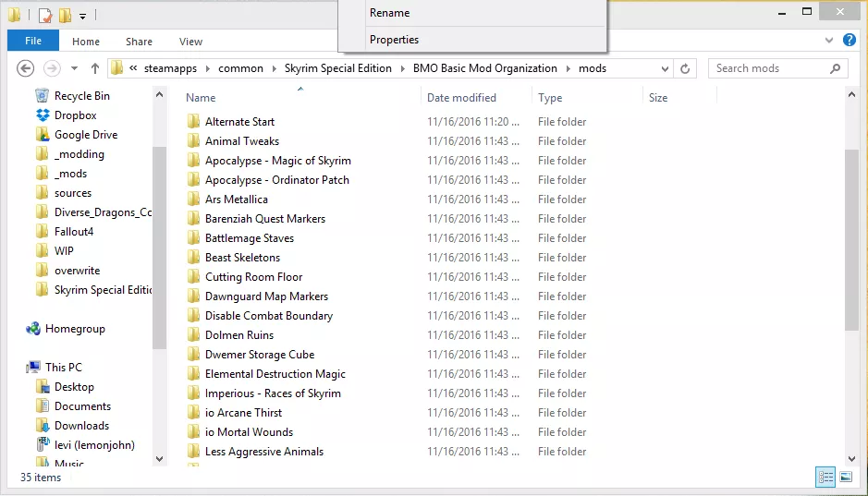Click the Back navigation arrow
Screen dimensions: 868x496
click(x=26, y=68)
